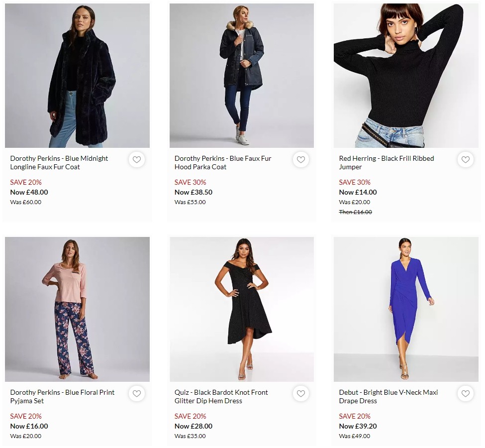Open the Blue Faux Fur Hood Parka Coat listing
Viewport: 485px width, 448px height.
pos(223,163)
